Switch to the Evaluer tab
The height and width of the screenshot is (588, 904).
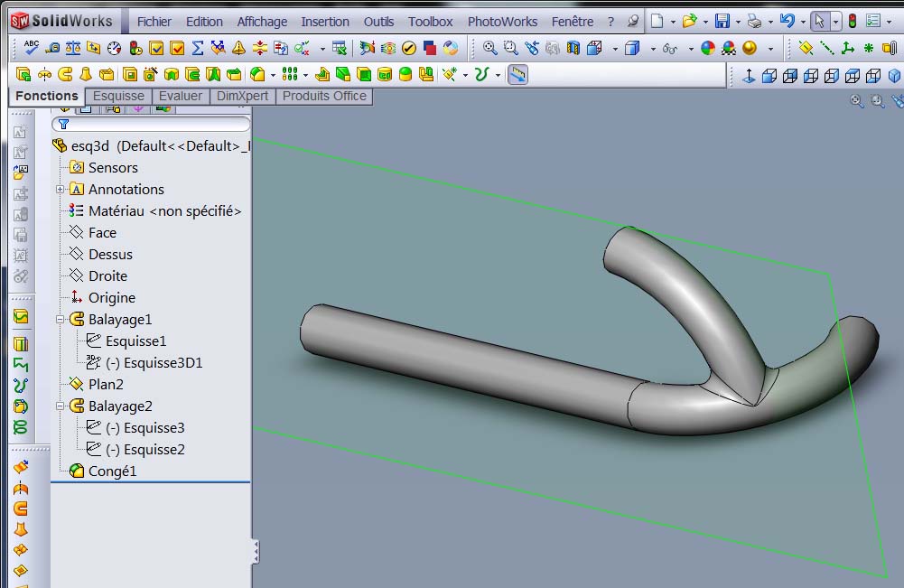[x=181, y=97]
